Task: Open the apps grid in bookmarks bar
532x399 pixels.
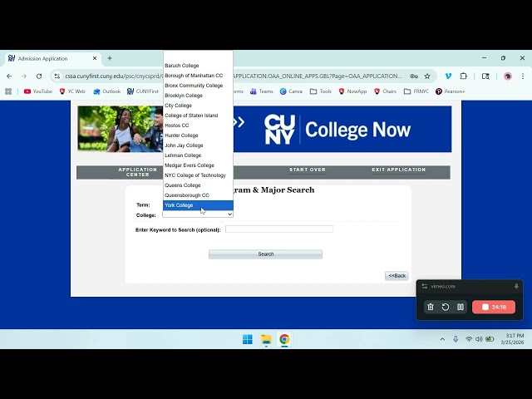Action: [8, 91]
